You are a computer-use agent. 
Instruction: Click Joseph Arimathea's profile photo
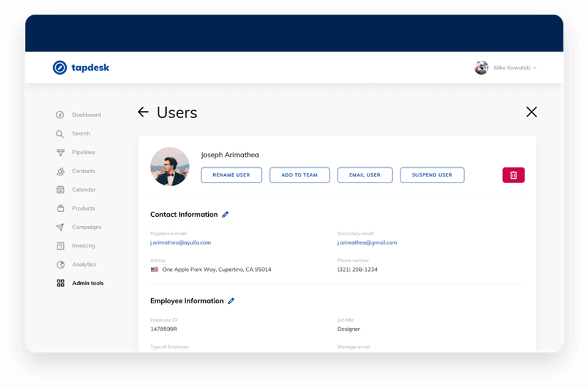[170, 167]
